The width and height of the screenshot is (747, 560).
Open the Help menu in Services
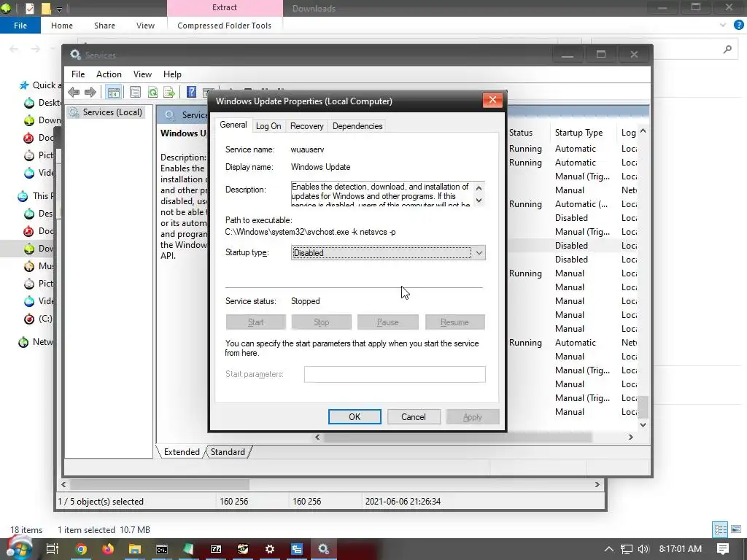(x=172, y=74)
